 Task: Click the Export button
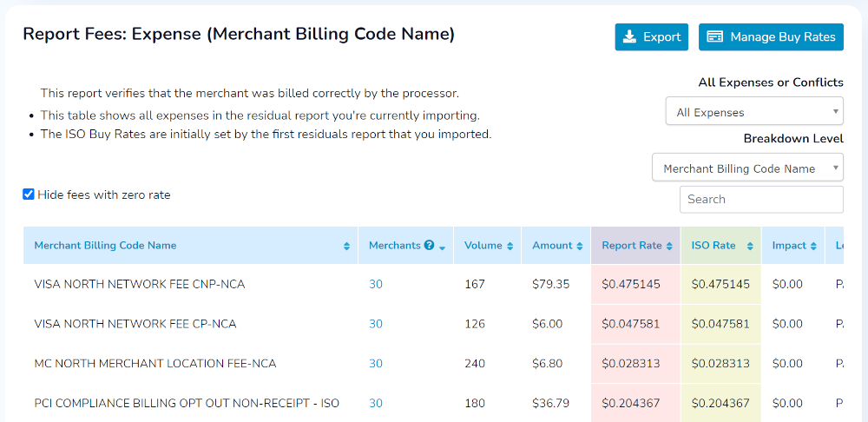point(652,37)
